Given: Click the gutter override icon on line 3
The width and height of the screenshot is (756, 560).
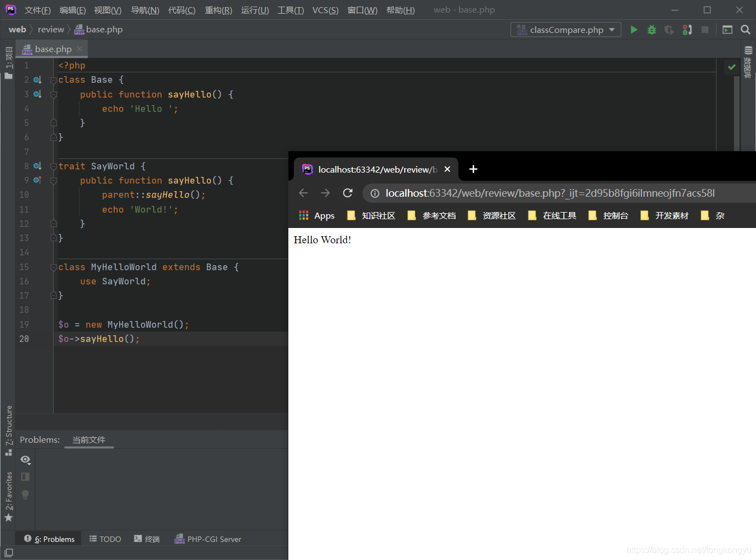Looking at the screenshot, I should 37,94.
